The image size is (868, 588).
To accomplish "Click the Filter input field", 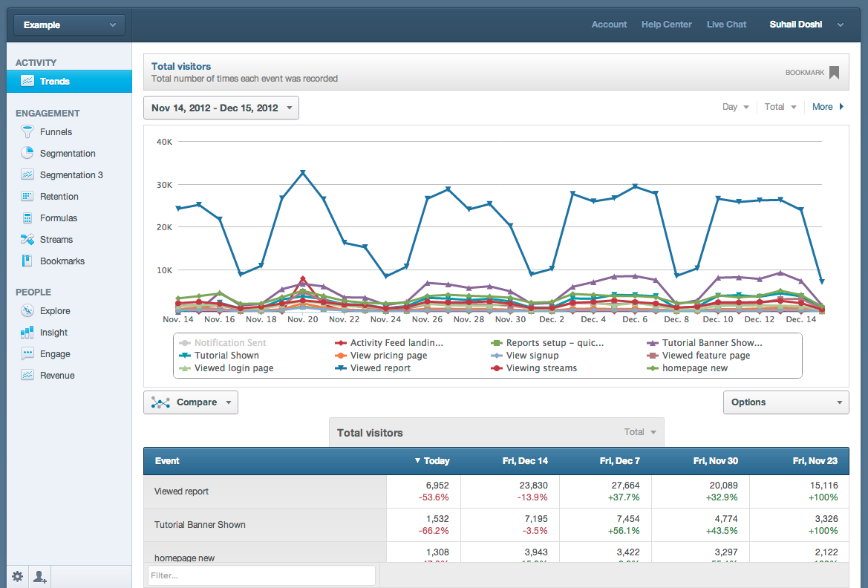I will click(x=261, y=575).
